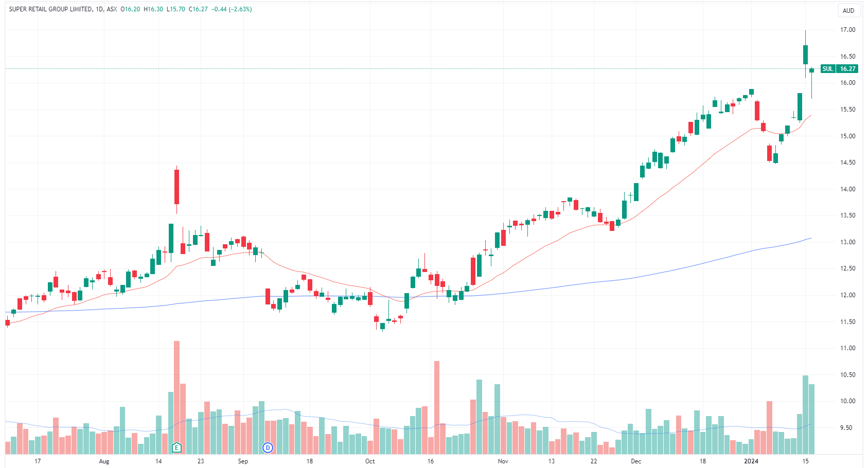Open the AUD currency selector
The width and height of the screenshot is (868, 468).
pyautogui.click(x=848, y=11)
